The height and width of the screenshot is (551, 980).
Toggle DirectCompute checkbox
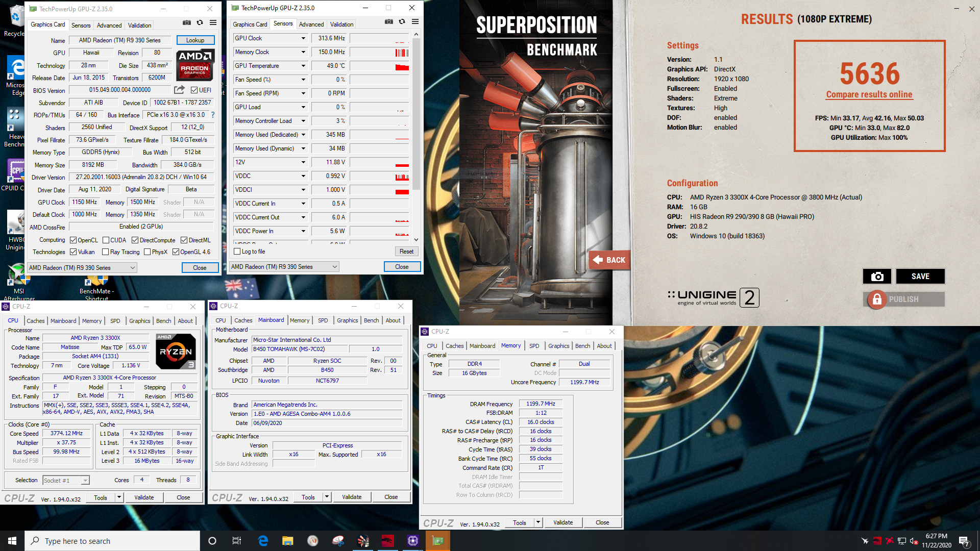[135, 240]
